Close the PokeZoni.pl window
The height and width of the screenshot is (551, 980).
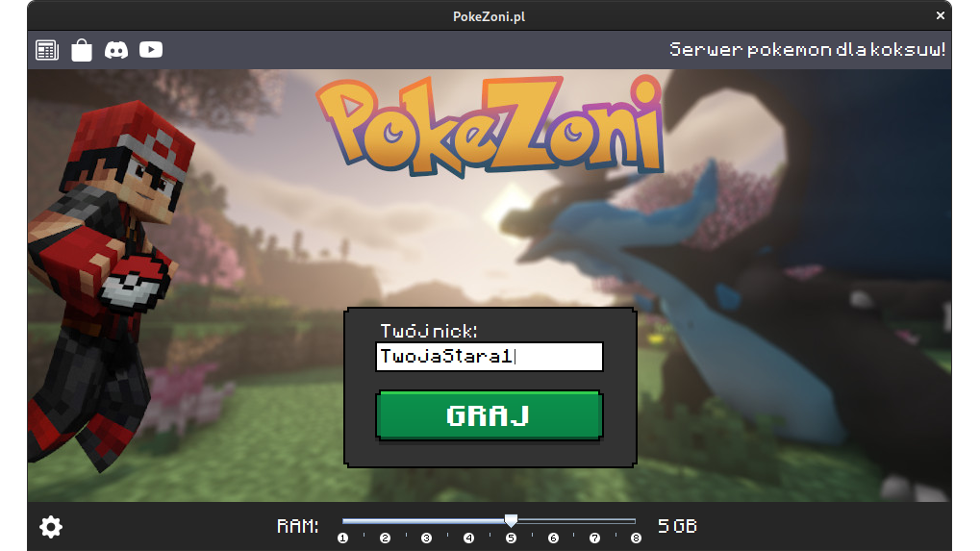point(940,15)
